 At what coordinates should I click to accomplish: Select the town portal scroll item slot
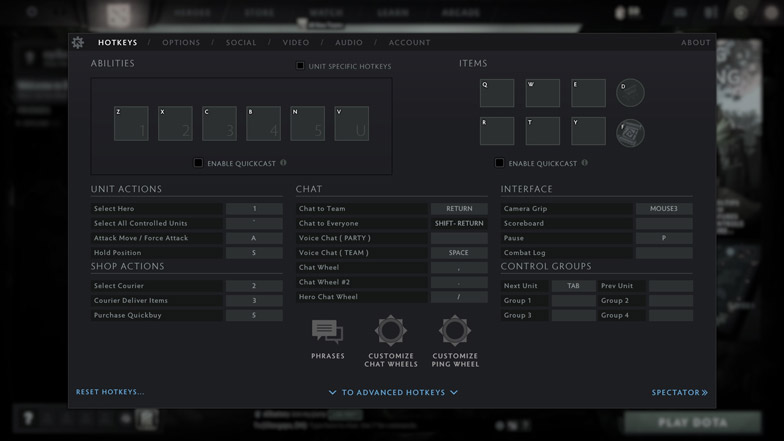pyautogui.click(x=630, y=133)
